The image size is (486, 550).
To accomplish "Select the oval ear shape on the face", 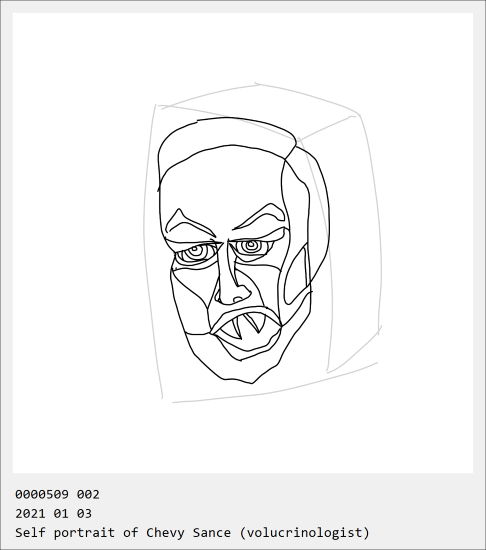I will click(x=295, y=275).
